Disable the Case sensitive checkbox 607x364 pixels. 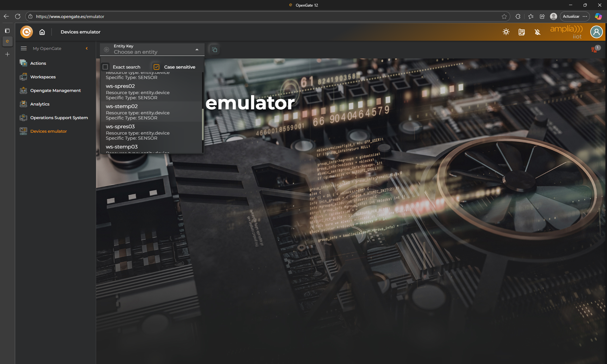click(x=156, y=67)
